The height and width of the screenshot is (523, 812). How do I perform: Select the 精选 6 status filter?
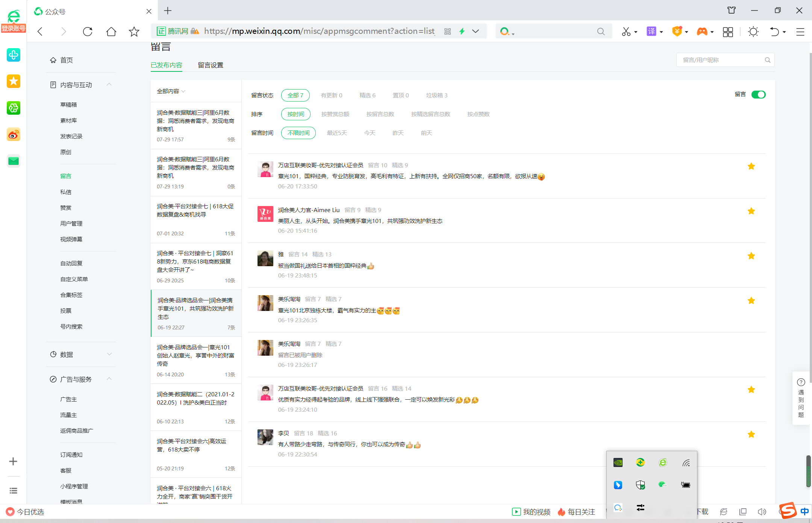click(367, 96)
